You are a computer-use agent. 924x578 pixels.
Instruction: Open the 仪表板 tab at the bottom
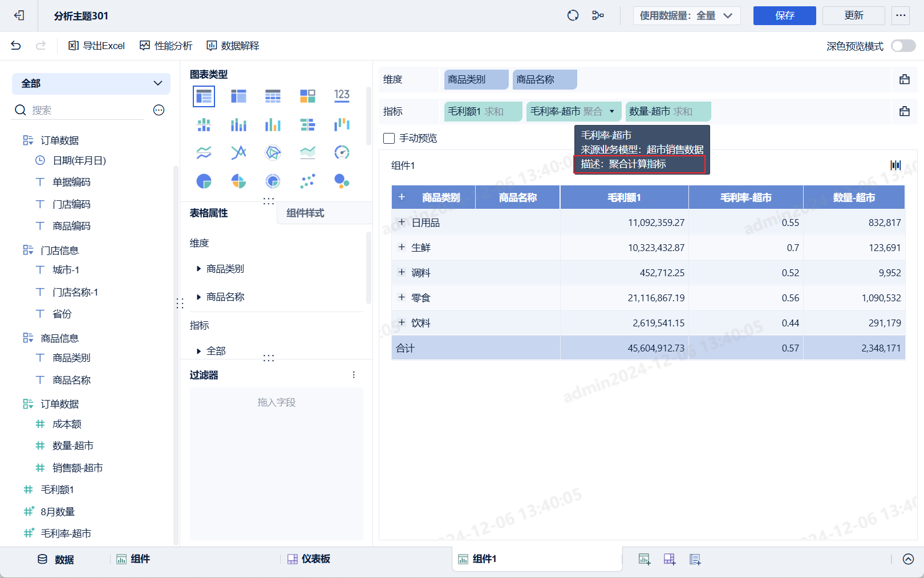[x=309, y=559]
